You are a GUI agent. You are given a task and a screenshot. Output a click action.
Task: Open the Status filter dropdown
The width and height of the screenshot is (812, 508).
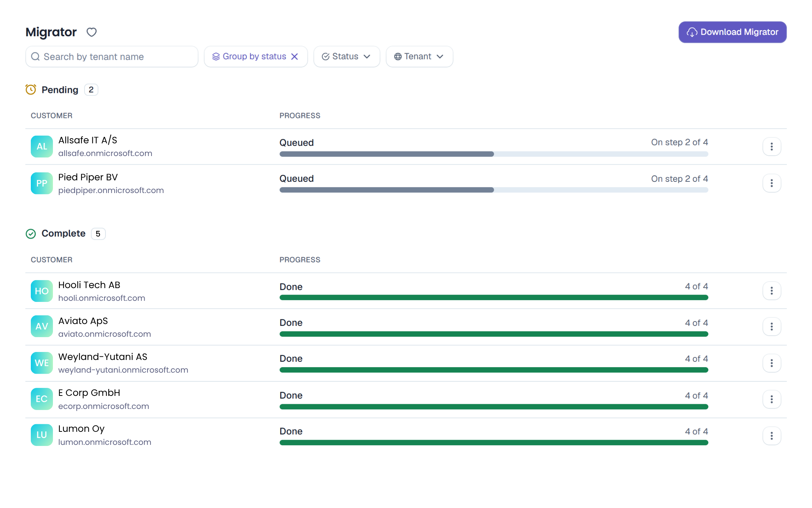[347, 57]
